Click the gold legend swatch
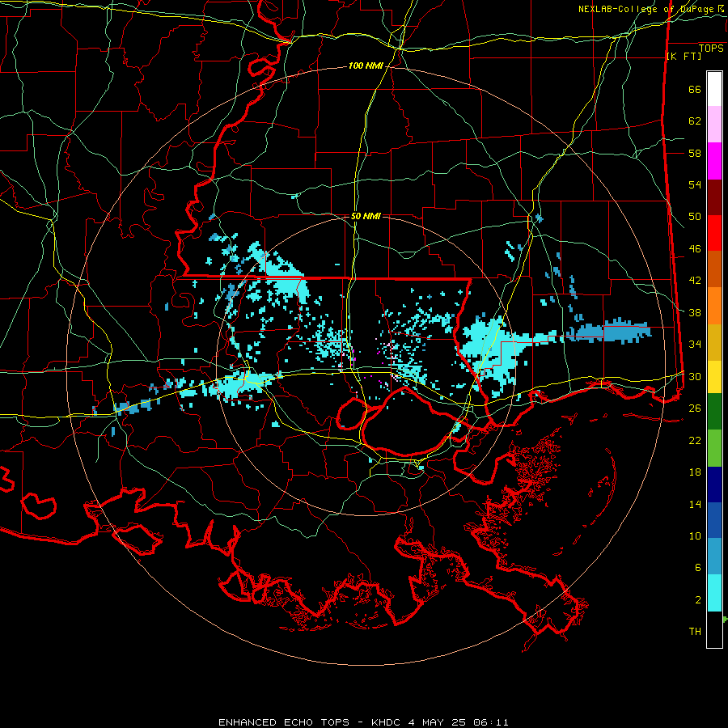728x728 pixels. click(x=714, y=343)
